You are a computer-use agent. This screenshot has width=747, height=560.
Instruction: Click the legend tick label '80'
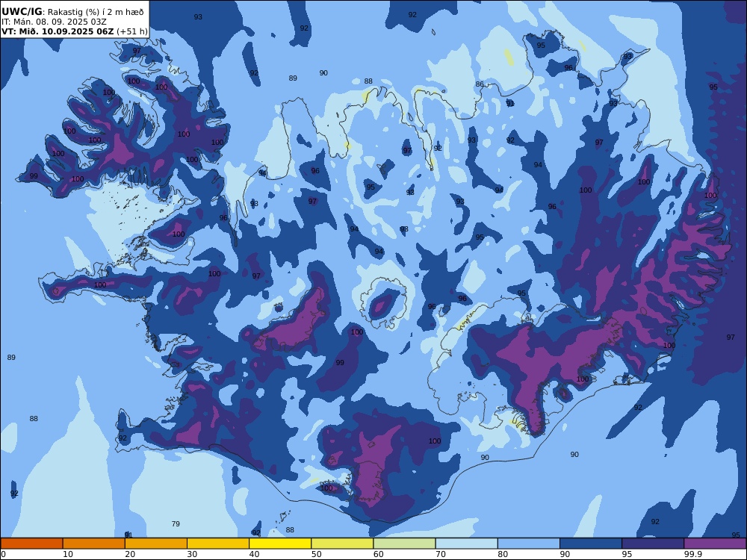[503, 554]
